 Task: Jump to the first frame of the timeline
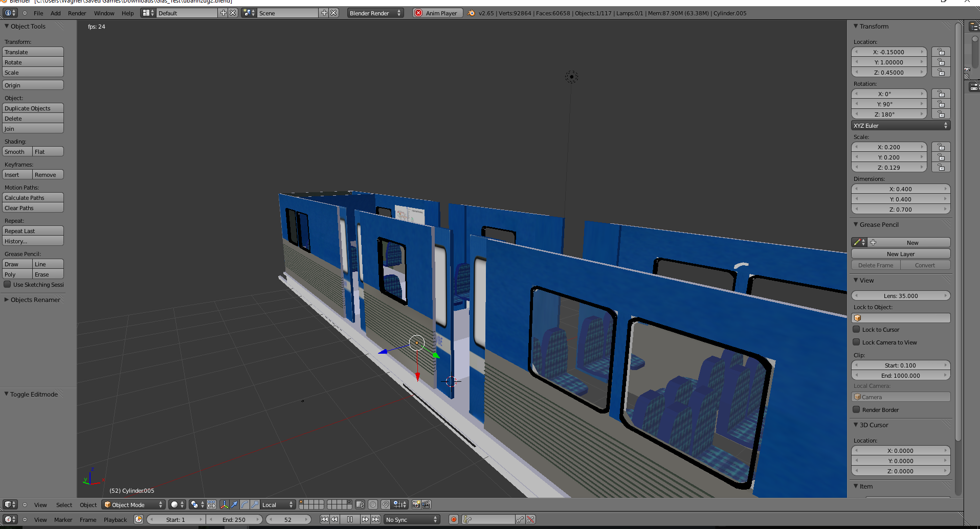tap(324, 519)
